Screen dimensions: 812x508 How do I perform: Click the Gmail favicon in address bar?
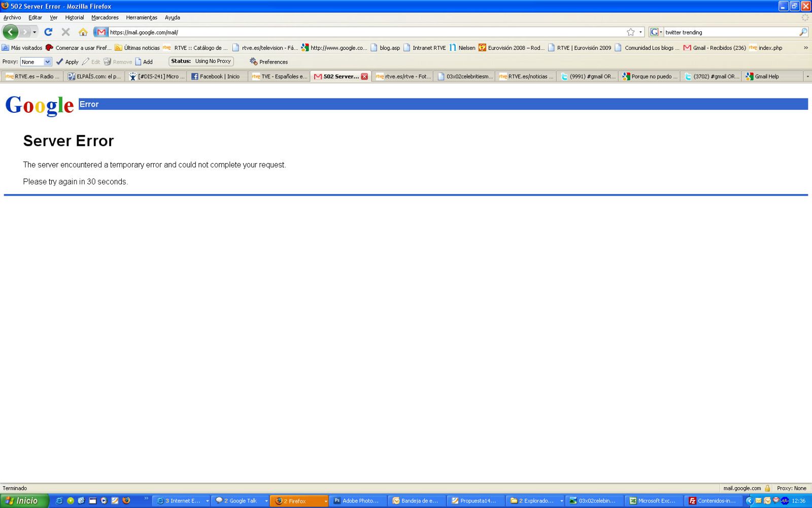tap(100, 31)
